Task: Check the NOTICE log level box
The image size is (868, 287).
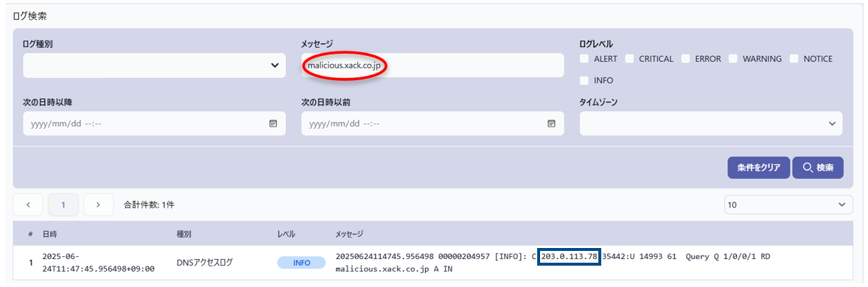Action: tap(794, 59)
